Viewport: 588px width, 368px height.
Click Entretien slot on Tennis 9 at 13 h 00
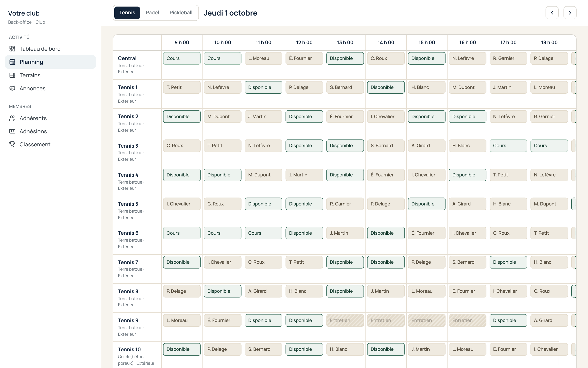pos(345,321)
